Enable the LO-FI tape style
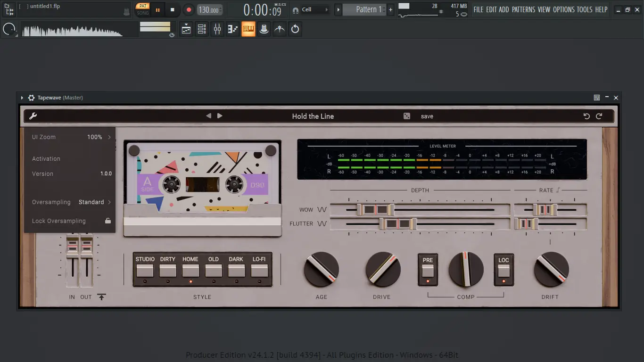 point(259,270)
